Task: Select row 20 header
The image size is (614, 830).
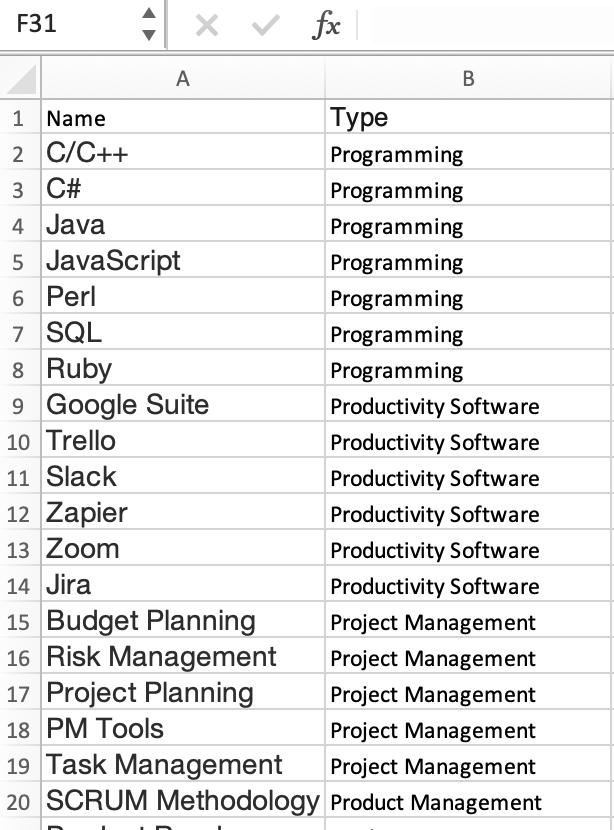Action: [19, 801]
